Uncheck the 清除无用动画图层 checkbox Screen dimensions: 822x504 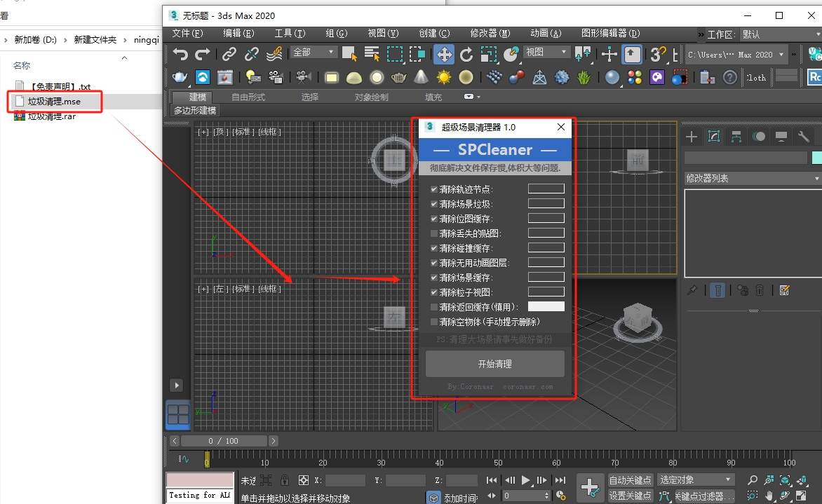[434, 262]
